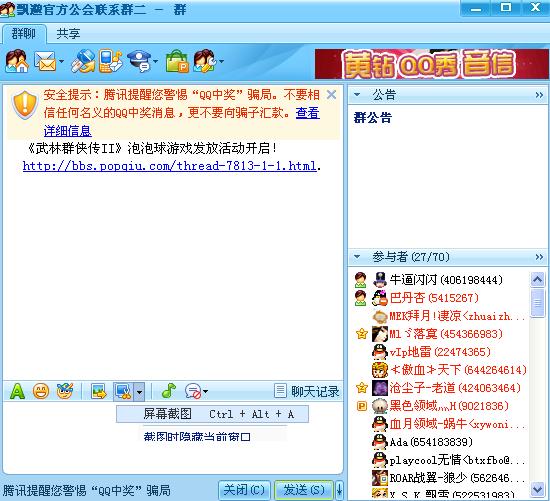Click the 发送(S) send button
Screen dimensions: 550x501
[304, 489]
